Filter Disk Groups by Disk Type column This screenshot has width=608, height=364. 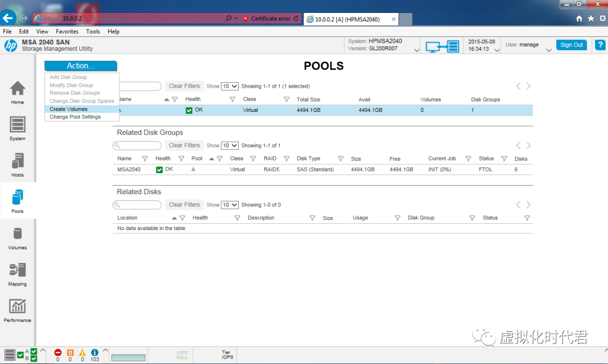[341, 159]
